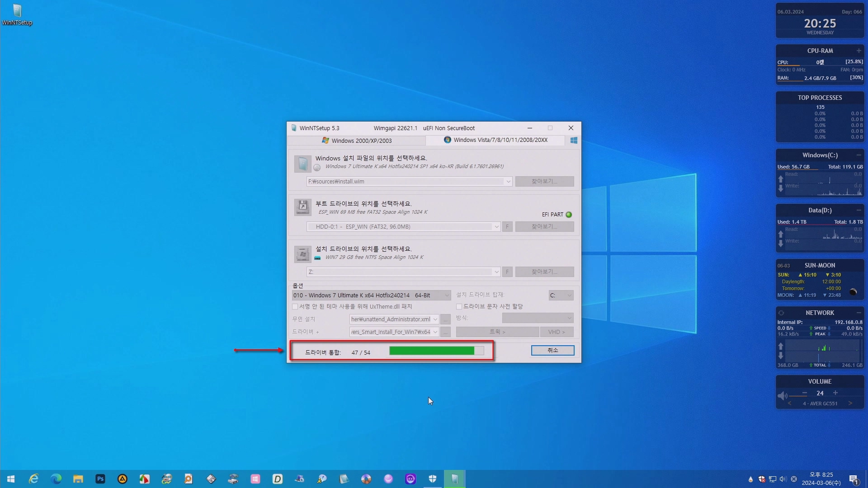Open the taskbar clock showing 오후 8:25

[821, 479]
